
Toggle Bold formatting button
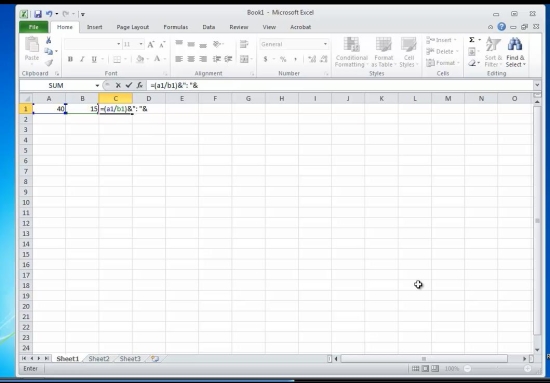point(70,59)
